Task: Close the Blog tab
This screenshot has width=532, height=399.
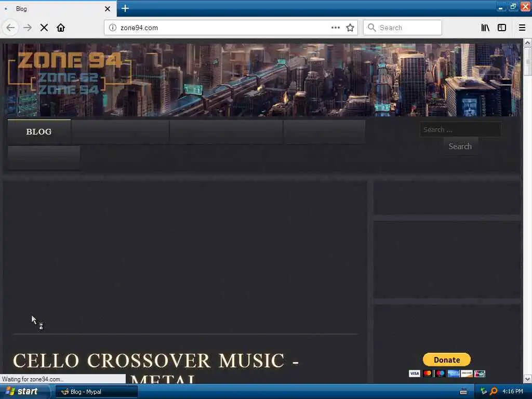Action: pyautogui.click(x=108, y=9)
